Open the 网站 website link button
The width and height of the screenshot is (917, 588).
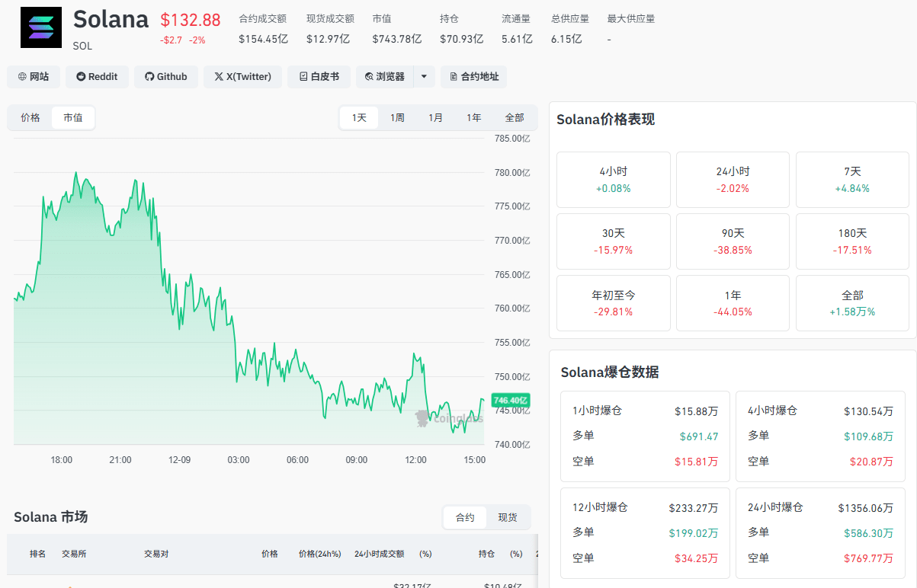coord(34,77)
